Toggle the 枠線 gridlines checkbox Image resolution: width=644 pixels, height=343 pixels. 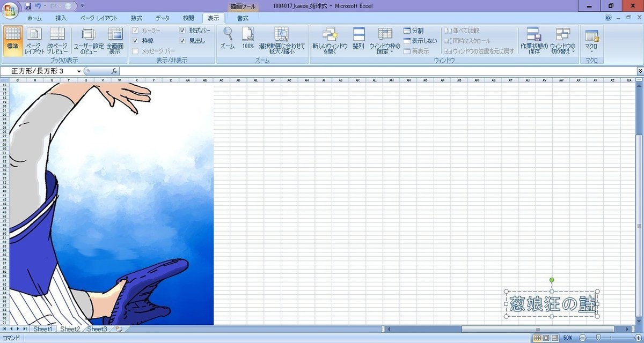[x=136, y=41]
